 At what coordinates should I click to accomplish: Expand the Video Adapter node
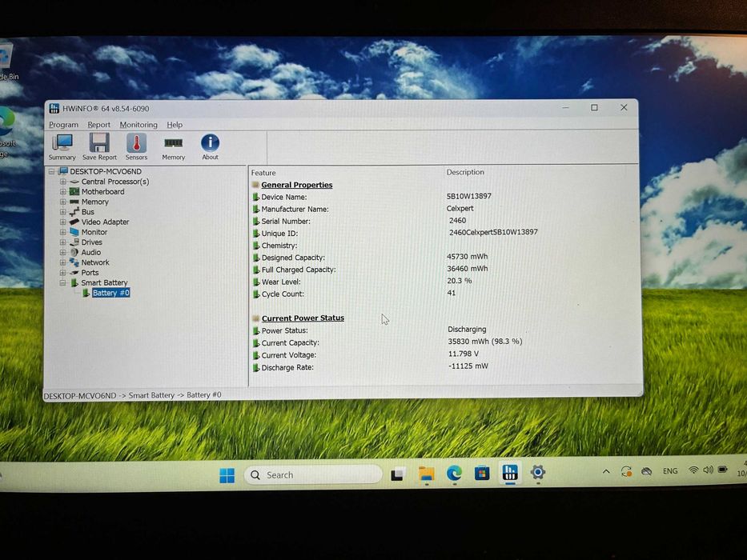point(63,222)
